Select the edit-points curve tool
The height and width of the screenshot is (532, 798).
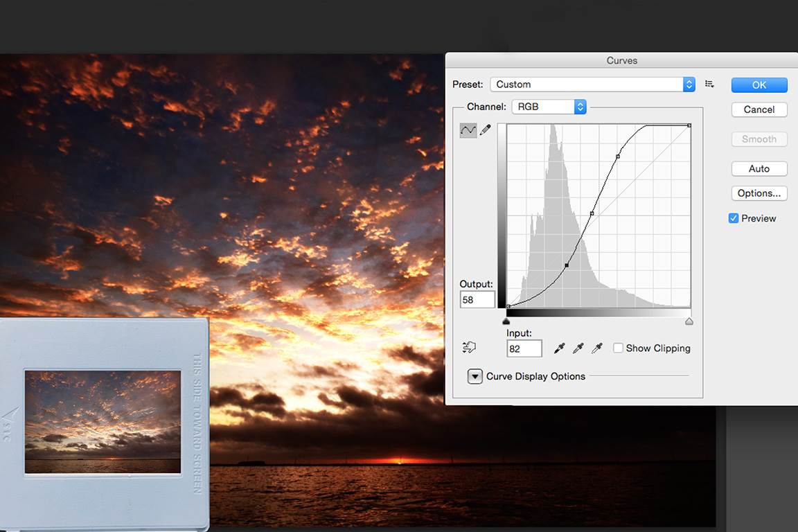coord(468,130)
